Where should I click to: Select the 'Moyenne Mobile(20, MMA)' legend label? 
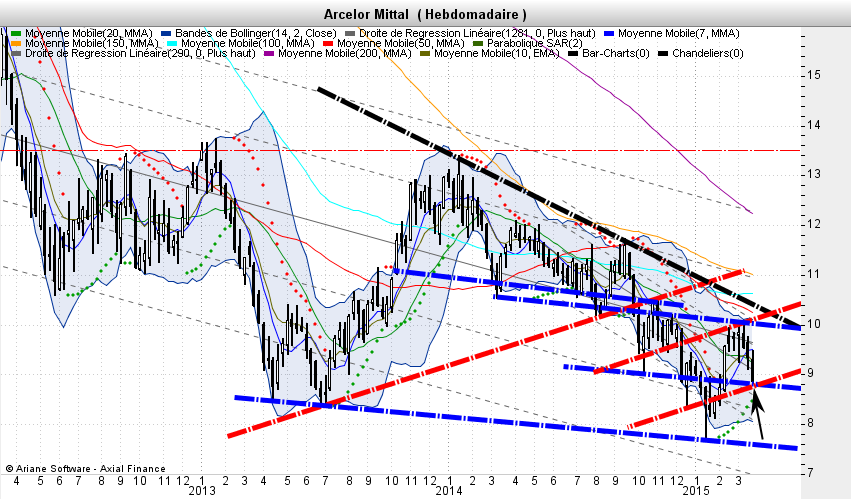coord(89,34)
